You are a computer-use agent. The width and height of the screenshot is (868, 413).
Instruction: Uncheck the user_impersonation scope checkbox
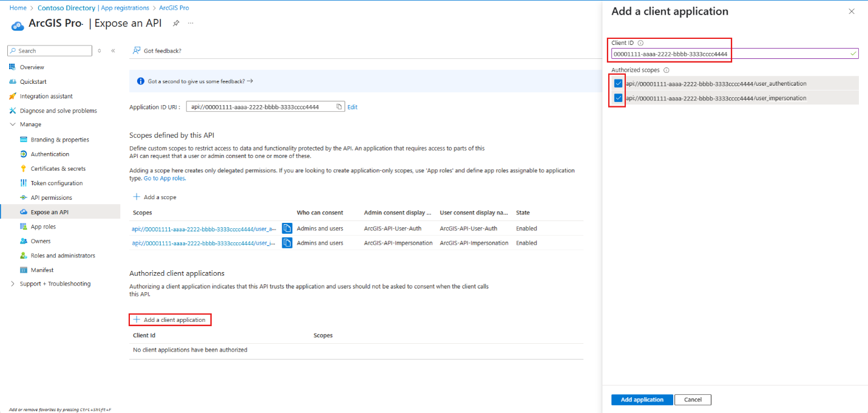click(x=618, y=98)
